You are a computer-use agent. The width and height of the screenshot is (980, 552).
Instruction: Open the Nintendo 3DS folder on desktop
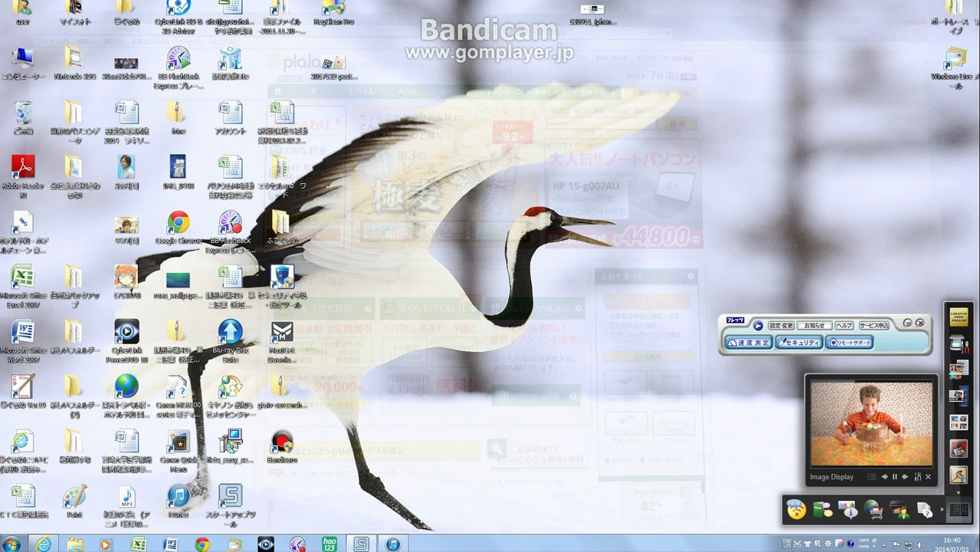pyautogui.click(x=74, y=63)
